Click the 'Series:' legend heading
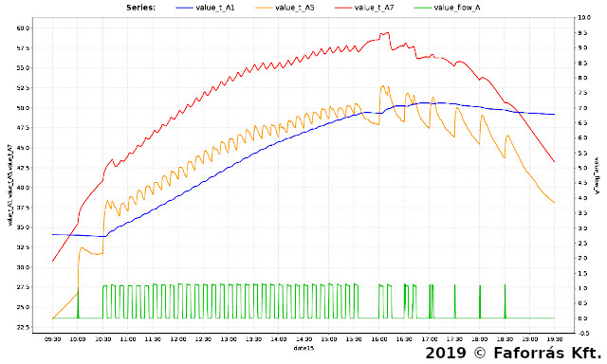Screen dimensions: 607x364 140,8
